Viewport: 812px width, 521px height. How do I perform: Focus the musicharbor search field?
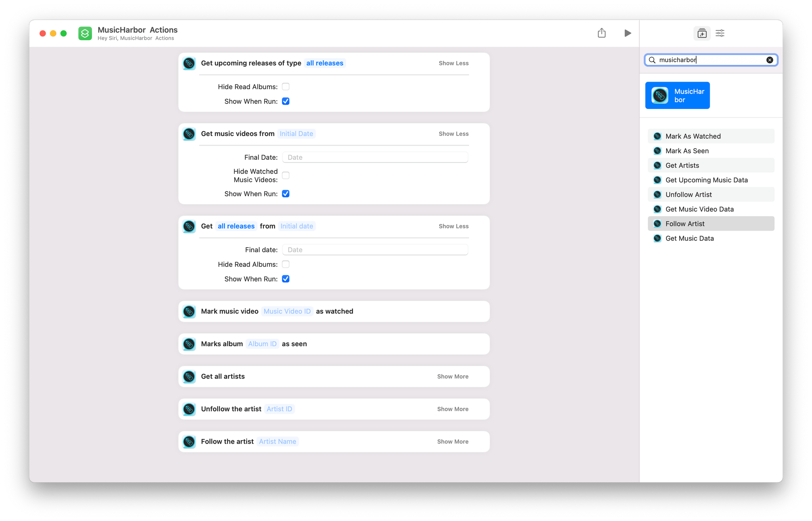[x=711, y=60]
